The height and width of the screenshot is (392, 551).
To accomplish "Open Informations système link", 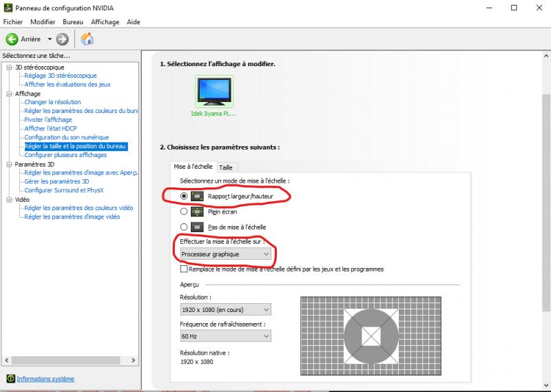I will [45, 379].
